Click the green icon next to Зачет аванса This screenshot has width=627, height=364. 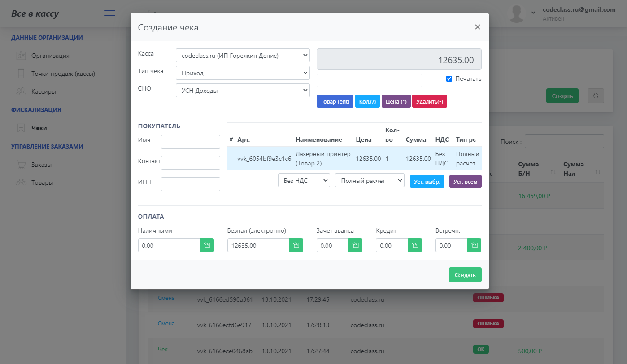(x=355, y=246)
